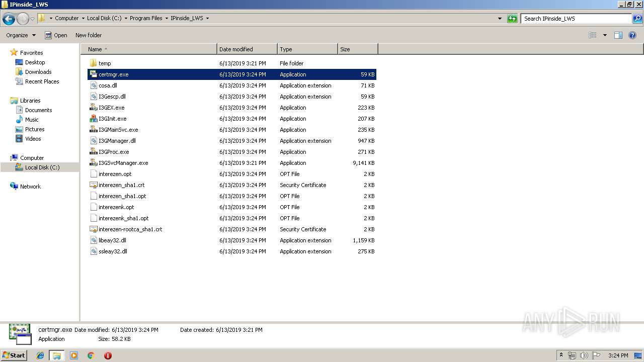
Task: Open the Documents library
Action: [38, 110]
